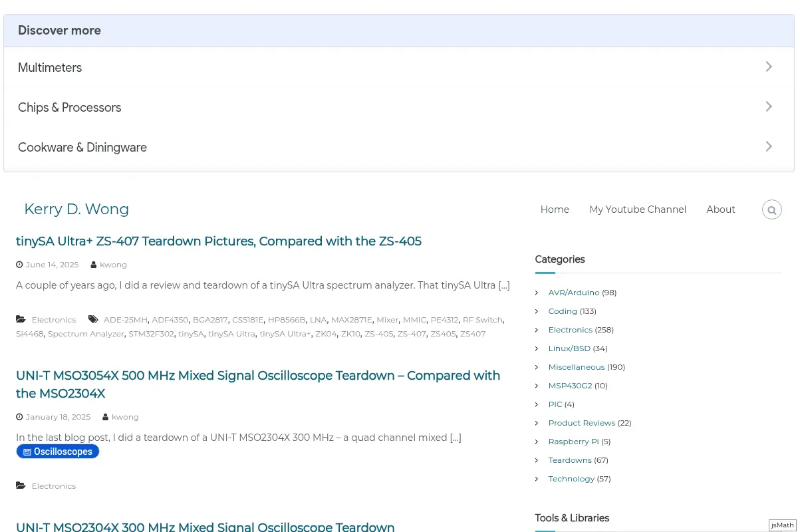Go to Home menu item

point(555,209)
